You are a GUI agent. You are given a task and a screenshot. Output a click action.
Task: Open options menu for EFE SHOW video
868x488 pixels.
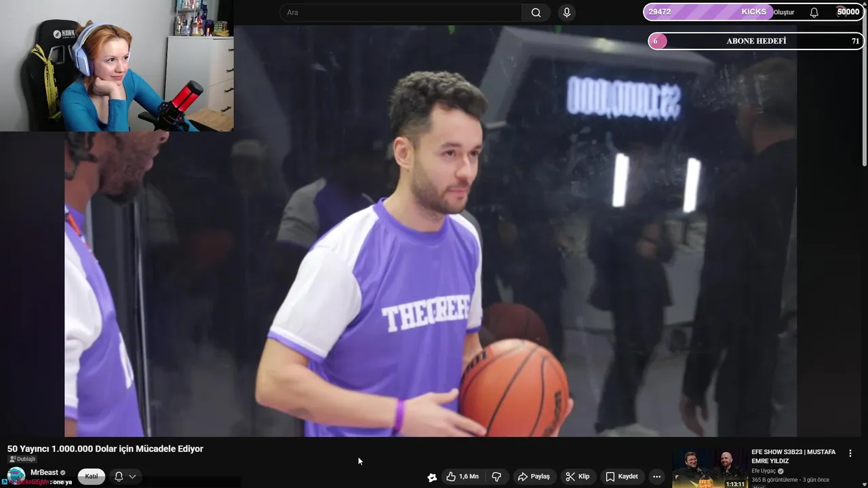coord(850,453)
